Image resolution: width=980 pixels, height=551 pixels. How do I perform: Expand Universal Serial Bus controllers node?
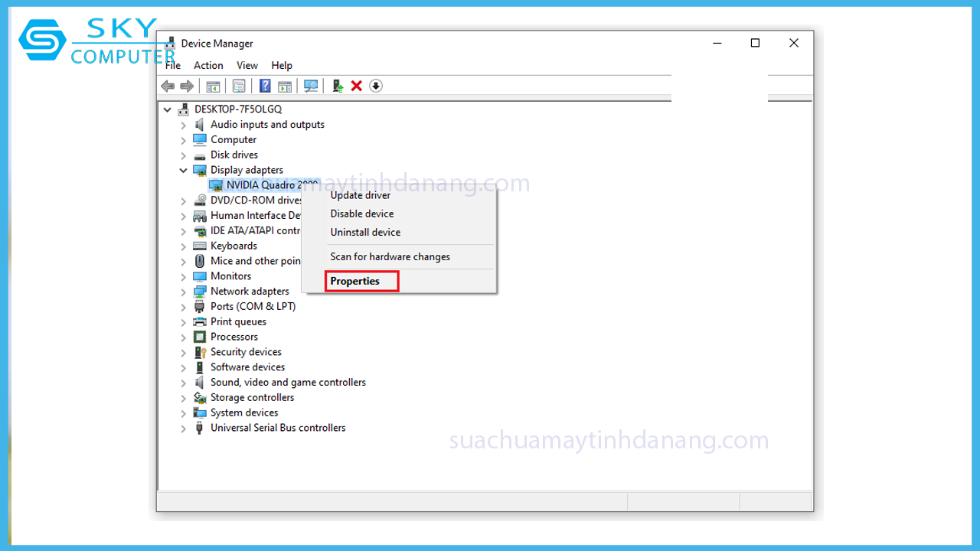coord(184,429)
